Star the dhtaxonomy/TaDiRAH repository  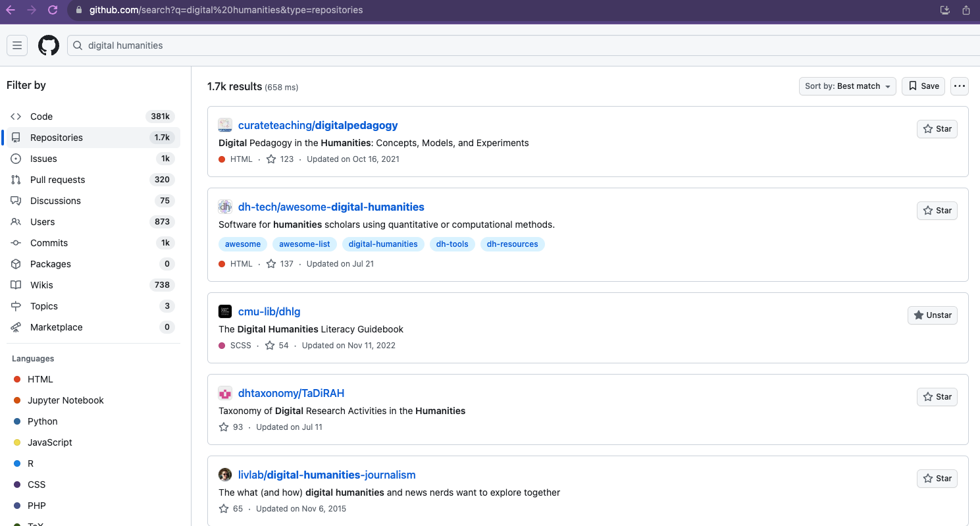[937, 397]
